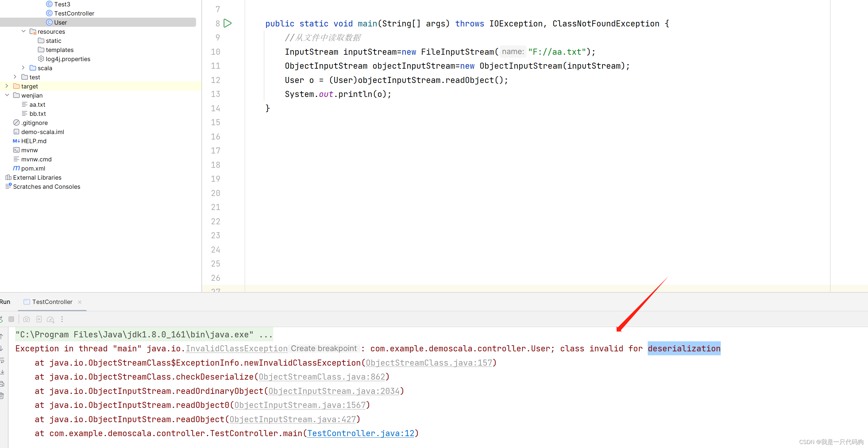Click the Create breakpoint hint
The height and width of the screenshot is (448, 868).
point(323,348)
